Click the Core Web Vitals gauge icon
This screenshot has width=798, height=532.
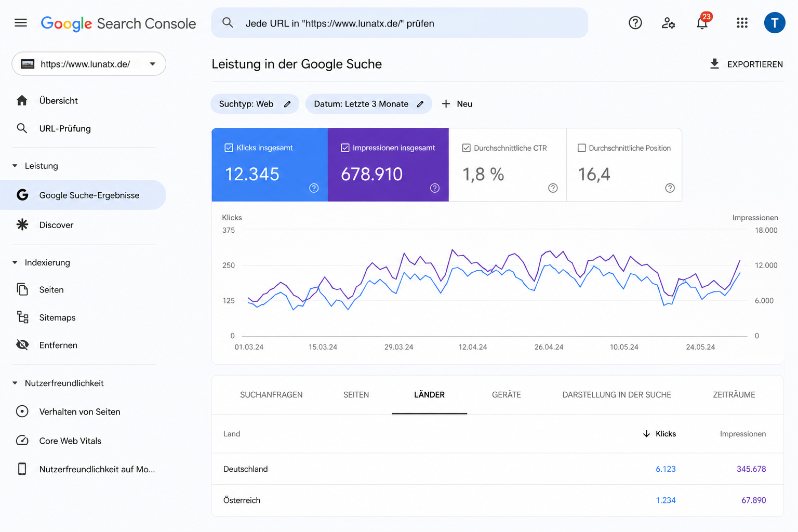pyautogui.click(x=22, y=441)
